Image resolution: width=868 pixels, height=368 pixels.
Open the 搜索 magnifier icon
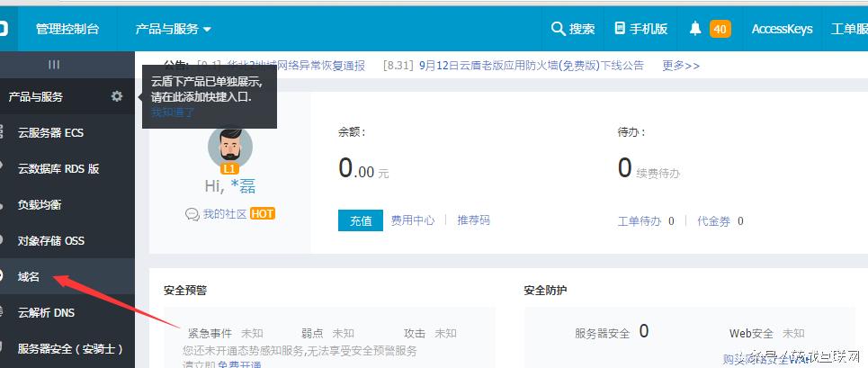558,29
